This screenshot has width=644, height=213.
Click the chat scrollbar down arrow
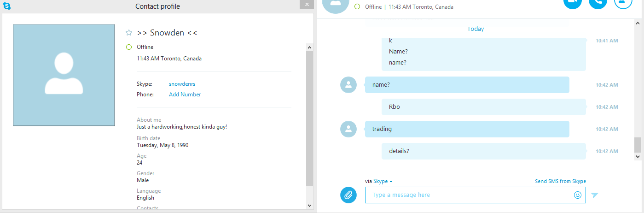pyautogui.click(x=638, y=157)
